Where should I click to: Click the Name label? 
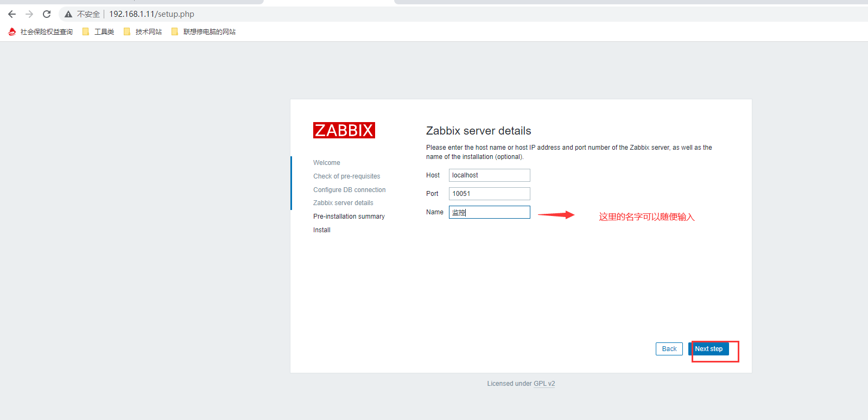(435, 212)
